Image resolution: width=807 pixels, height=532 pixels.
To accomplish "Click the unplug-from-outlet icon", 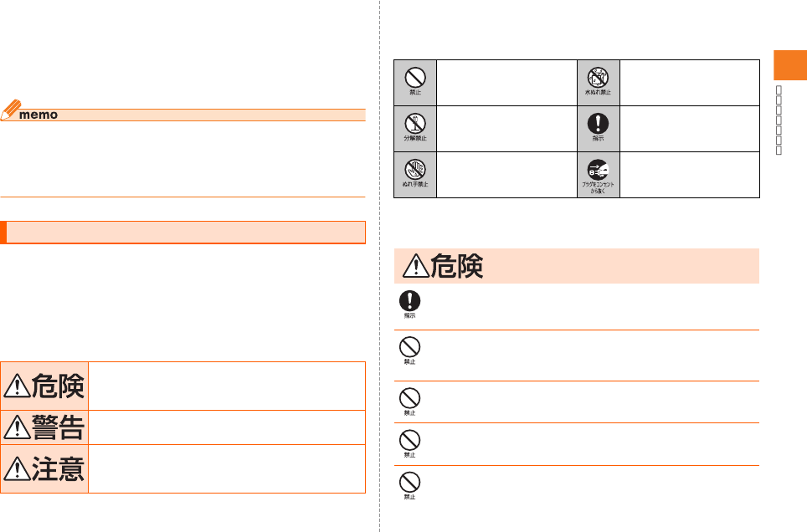I will click(598, 175).
